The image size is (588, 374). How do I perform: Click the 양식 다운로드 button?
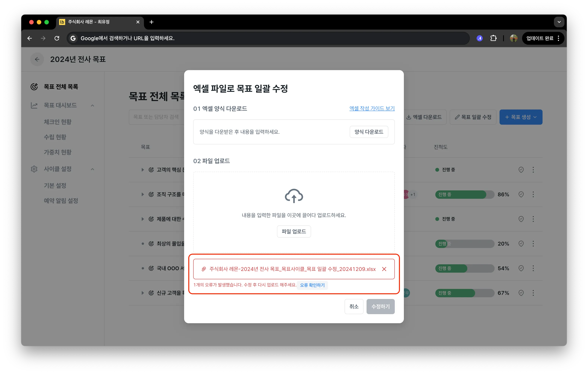tap(369, 132)
